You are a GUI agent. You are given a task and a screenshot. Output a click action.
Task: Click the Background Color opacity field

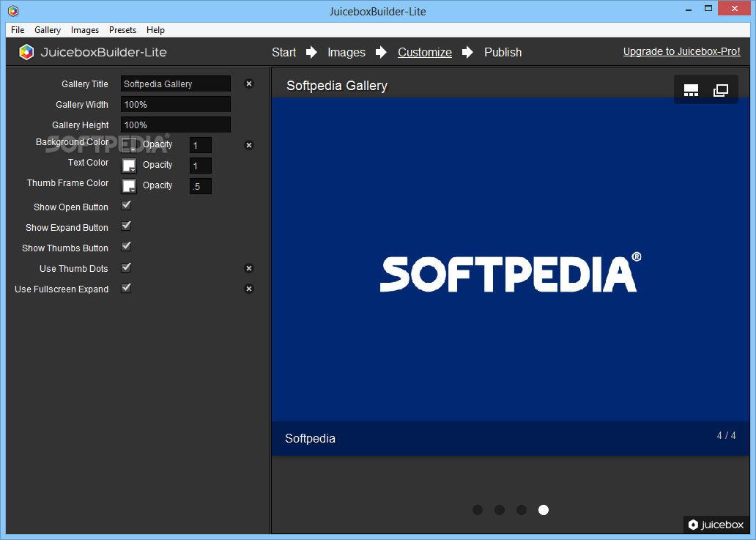pyautogui.click(x=201, y=145)
